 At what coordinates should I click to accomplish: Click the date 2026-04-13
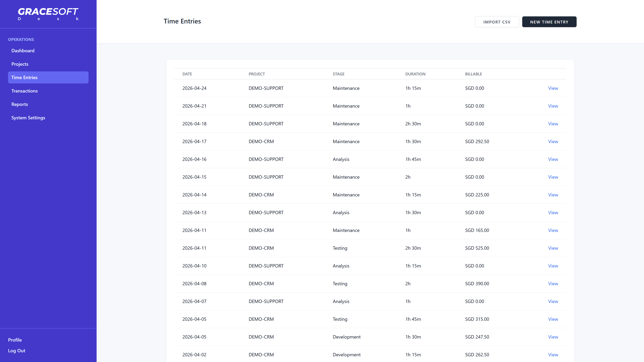[195, 213]
